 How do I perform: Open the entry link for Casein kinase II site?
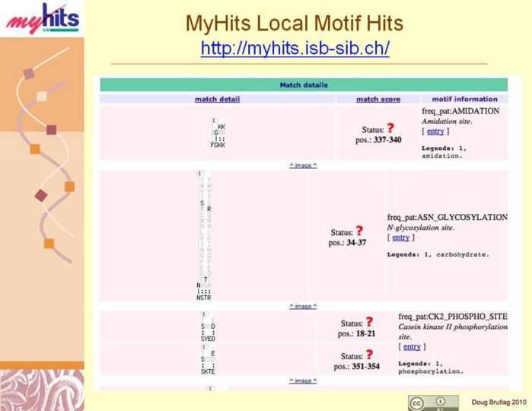pos(413,347)
